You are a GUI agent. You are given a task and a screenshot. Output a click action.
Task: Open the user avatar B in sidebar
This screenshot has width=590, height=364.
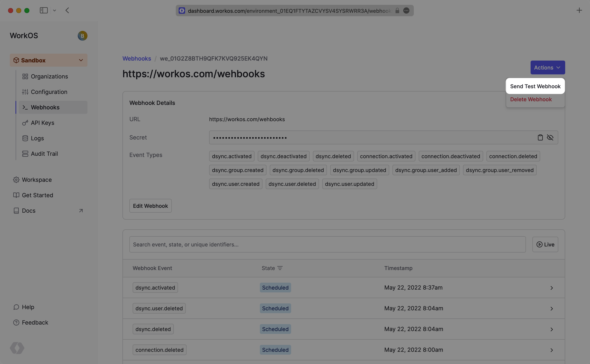pyautogui.click(x=82, y=36)
